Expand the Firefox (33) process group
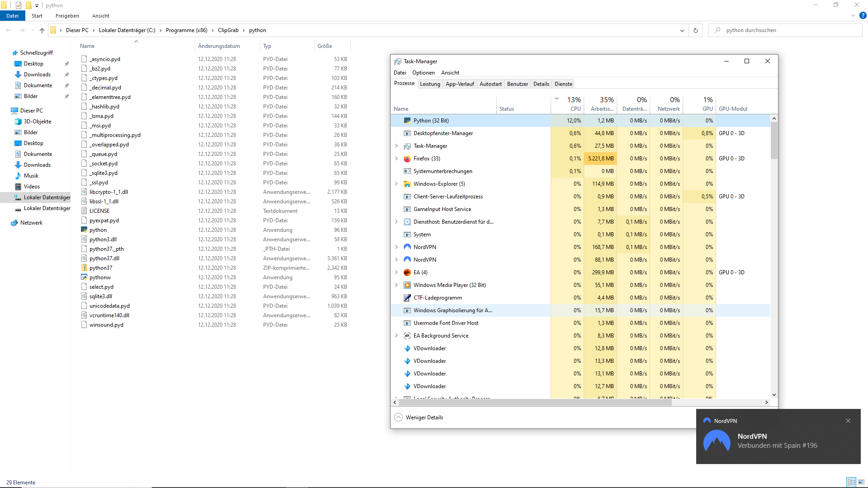The image size is (868, 488). coord(396,159)
